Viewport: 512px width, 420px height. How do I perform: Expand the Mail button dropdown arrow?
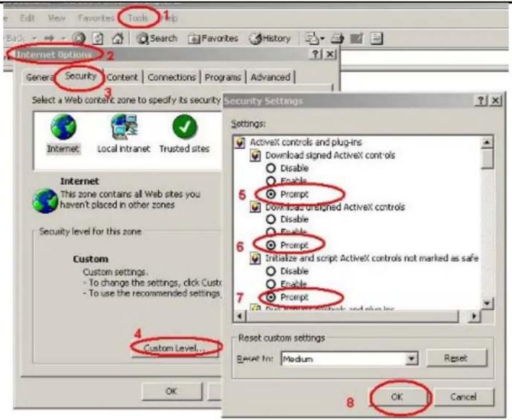click(322, 39)
